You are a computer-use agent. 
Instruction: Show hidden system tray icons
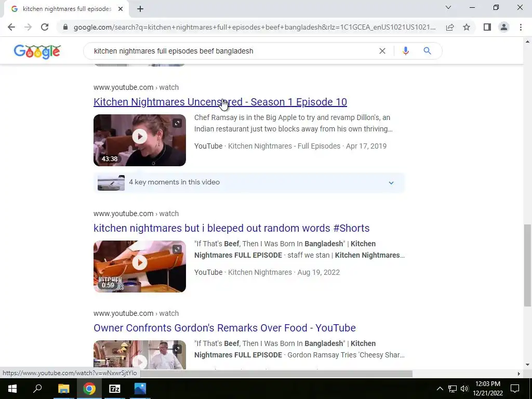[440, 389]
